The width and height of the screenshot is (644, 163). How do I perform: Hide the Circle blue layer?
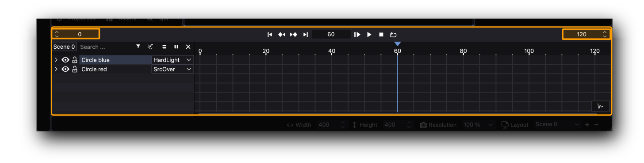point(65,60)
